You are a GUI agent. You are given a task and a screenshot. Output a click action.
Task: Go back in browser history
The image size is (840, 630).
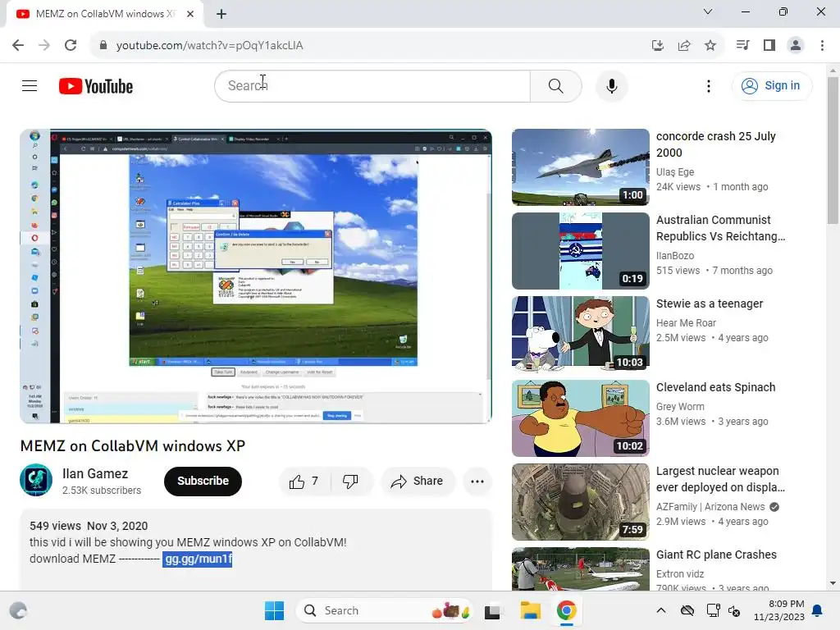18,45
